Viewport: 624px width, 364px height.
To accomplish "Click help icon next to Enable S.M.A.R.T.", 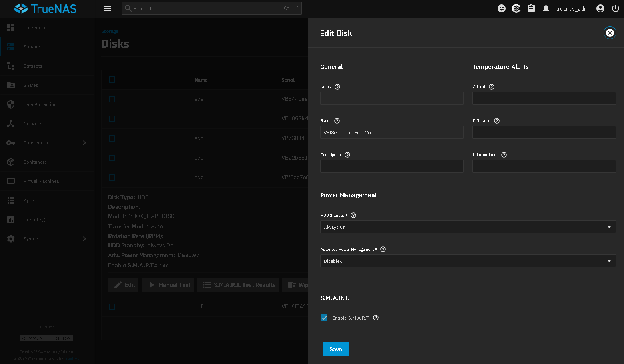I will click(x=376, y=318).
